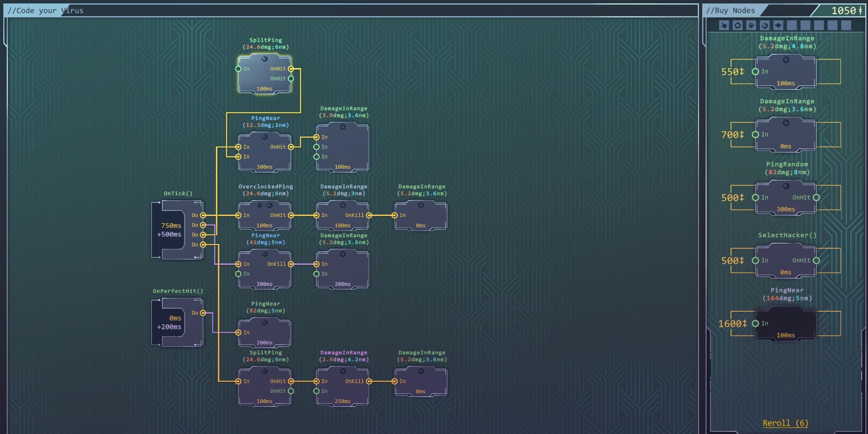
Task: Click the swirl icon on the shop PingRandom node
Action: click(786, 186)
